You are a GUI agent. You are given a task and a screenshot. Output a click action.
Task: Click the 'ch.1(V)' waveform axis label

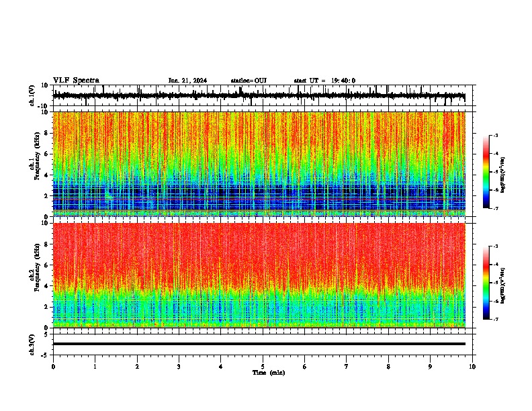tap(32, 95)
